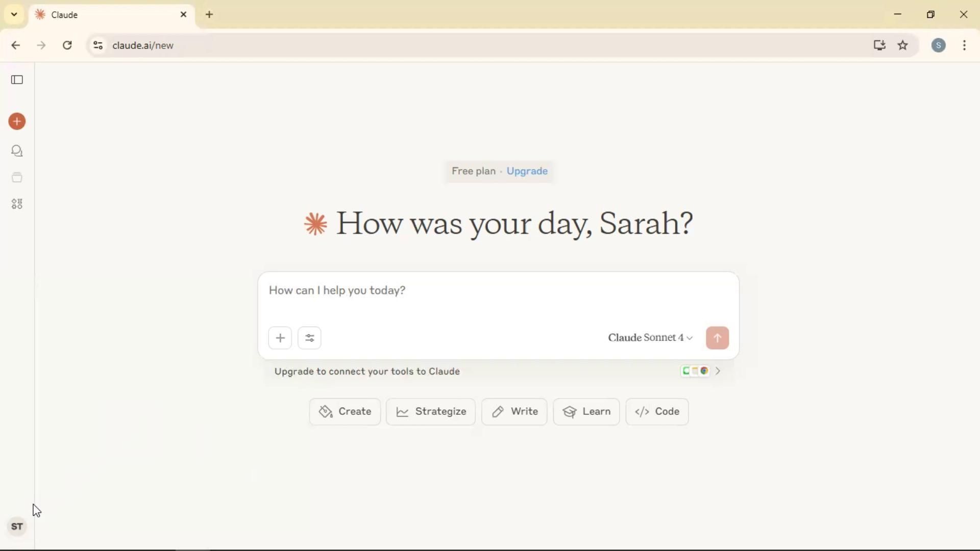
Task: Click the Upgrade link
Action: 527,171
